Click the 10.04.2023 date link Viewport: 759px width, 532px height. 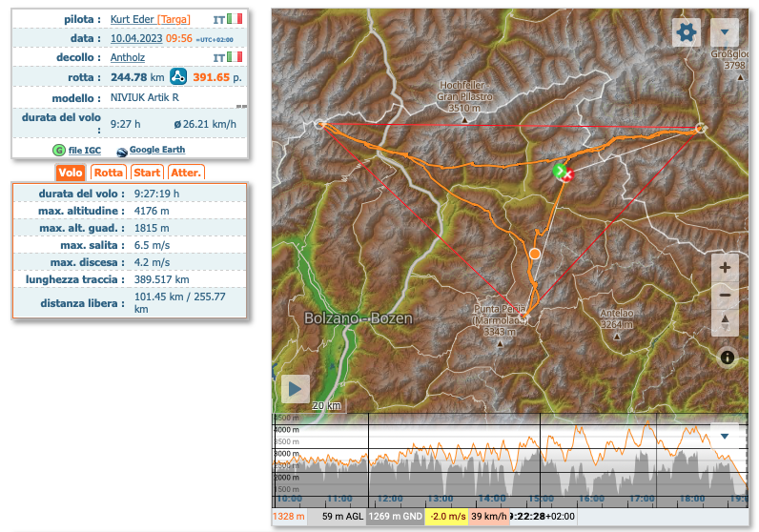135,38
